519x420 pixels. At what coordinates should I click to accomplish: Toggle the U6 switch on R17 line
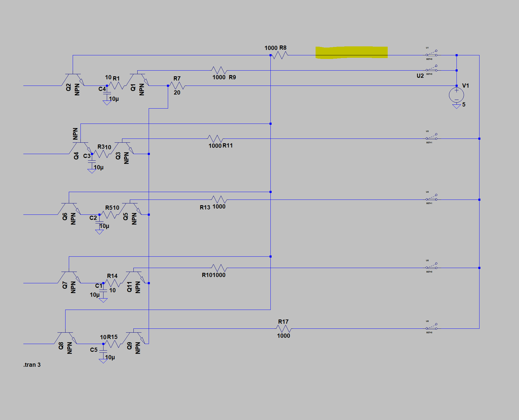431,327
